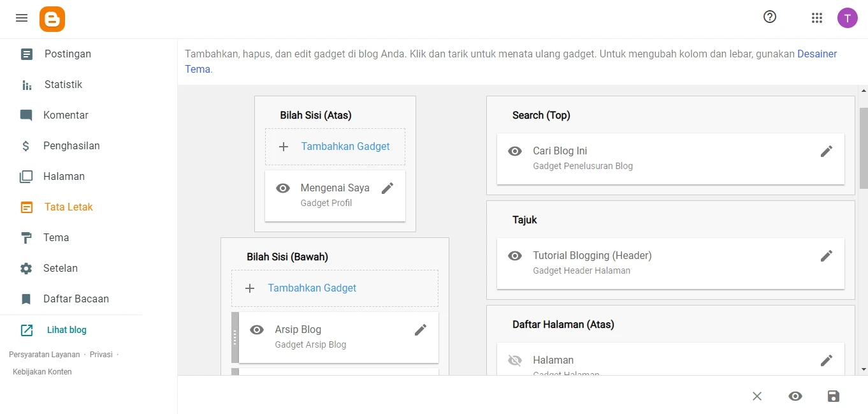The height and width of the screenshot is (414, 868).
Task: Save layout with the floppy disk icon
Action: 833,396
